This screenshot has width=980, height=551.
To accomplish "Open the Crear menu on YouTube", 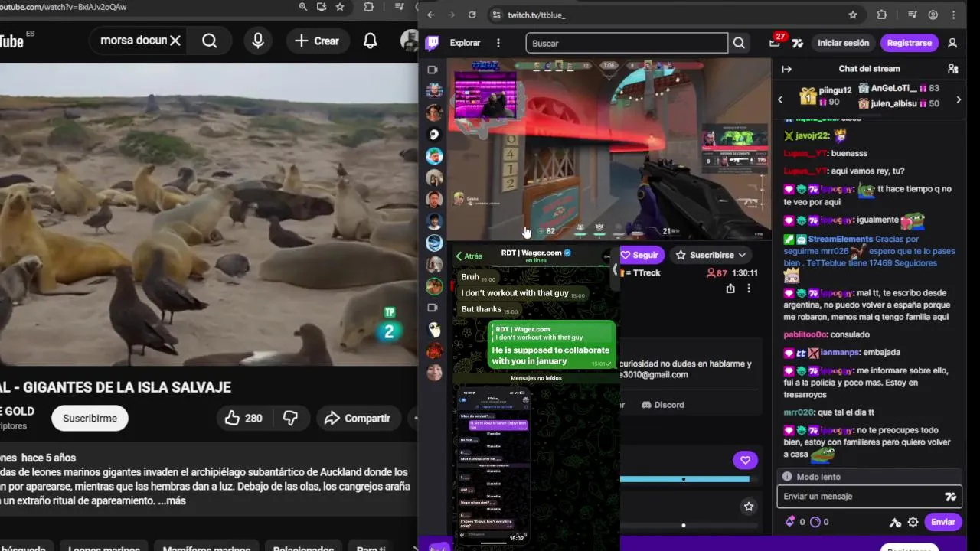I will click(x=317, y=41).
